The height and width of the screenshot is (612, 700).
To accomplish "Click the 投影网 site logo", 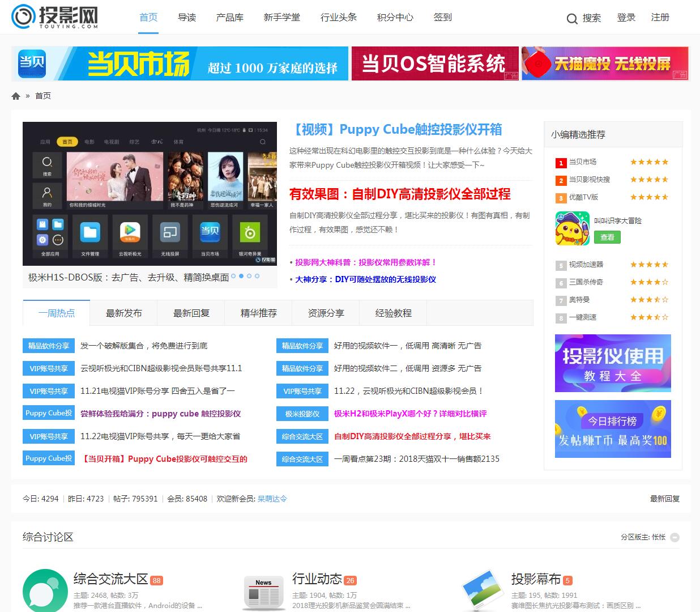I will click(55, 17).
